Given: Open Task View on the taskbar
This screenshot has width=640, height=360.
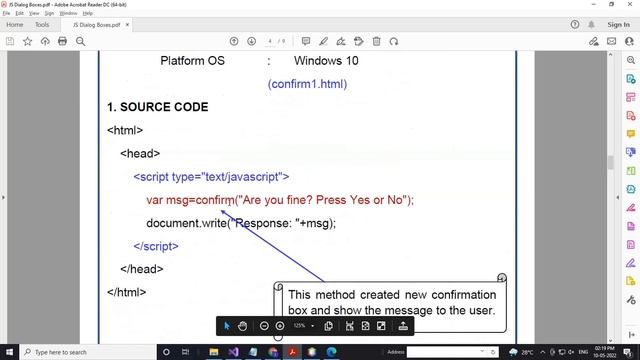Looking at the screenshot, I should tap(185, 352).
